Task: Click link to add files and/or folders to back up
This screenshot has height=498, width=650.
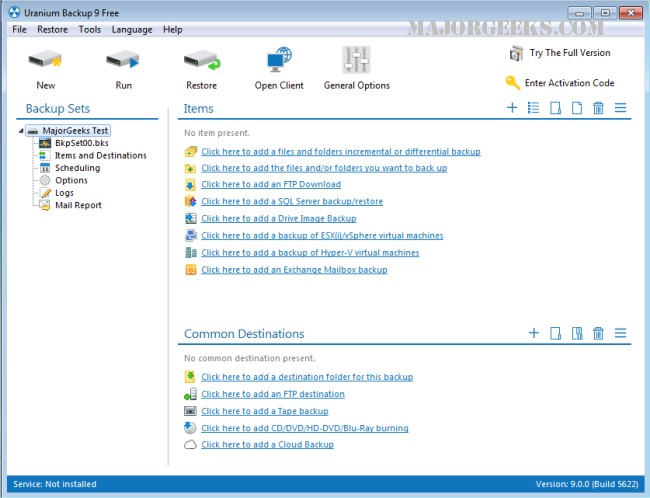Action: 324,168
